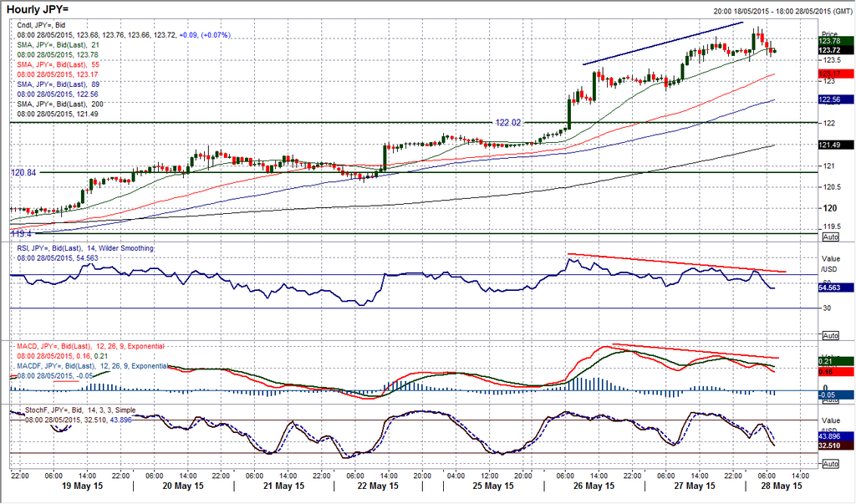856x504 pixels.
Task: Select the SMA 55 legend line
Action: click(x=58, y=64)
